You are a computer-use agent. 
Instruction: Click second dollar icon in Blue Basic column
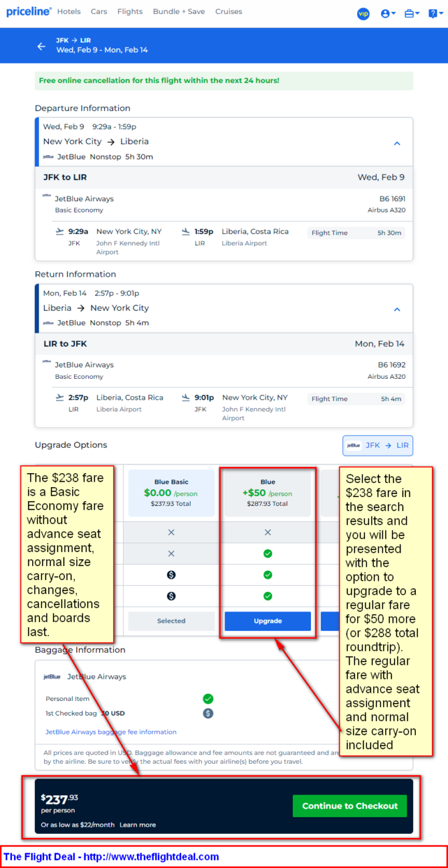[171, 596]
